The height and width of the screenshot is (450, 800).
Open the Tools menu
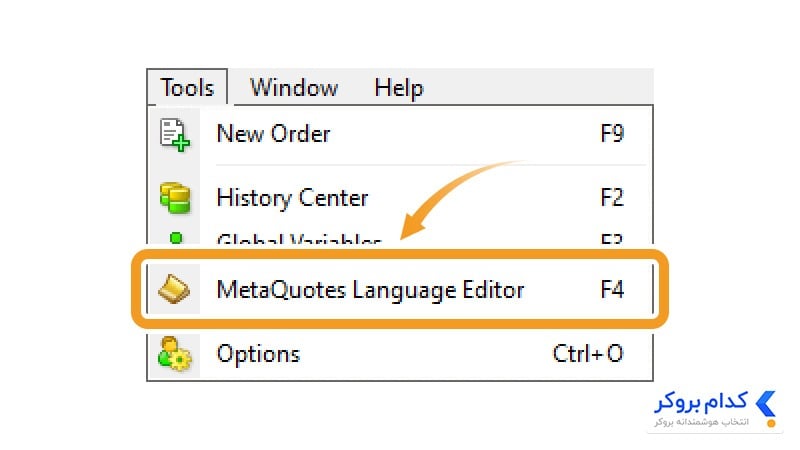coord(187,87)
